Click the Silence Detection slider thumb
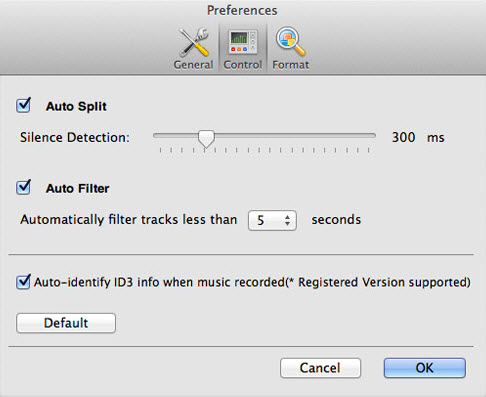The height and width of the screenshot is (397, 486). click(x=206, y=138)
